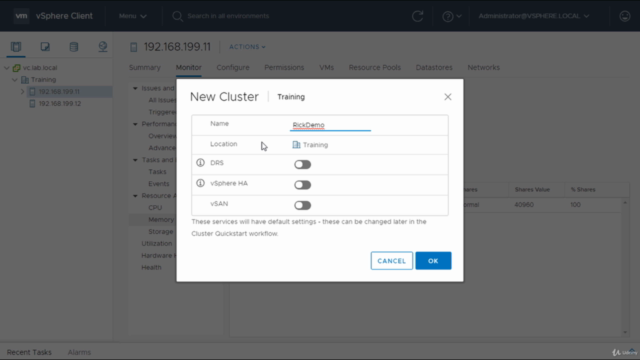The width and height of the screenshot is (640, 360).
Task: Open Health in Monitor list
Action: click(x=151, y=268)
